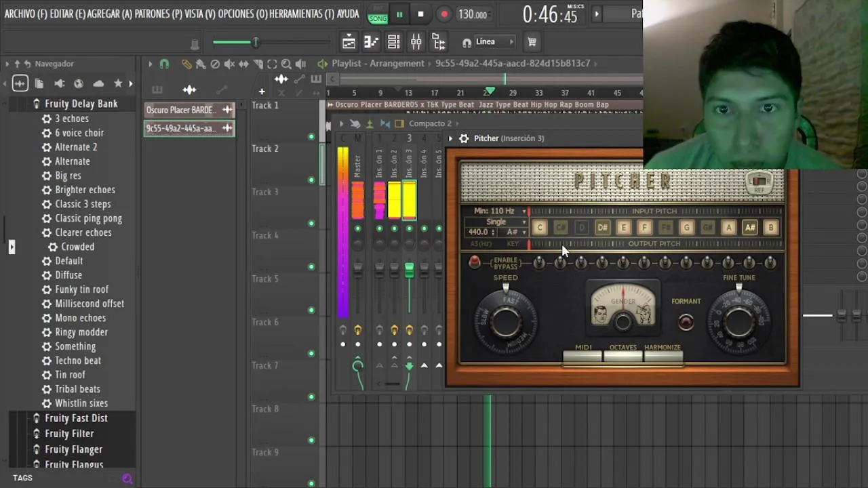Click the shopping cart store icon

point(532,42)
